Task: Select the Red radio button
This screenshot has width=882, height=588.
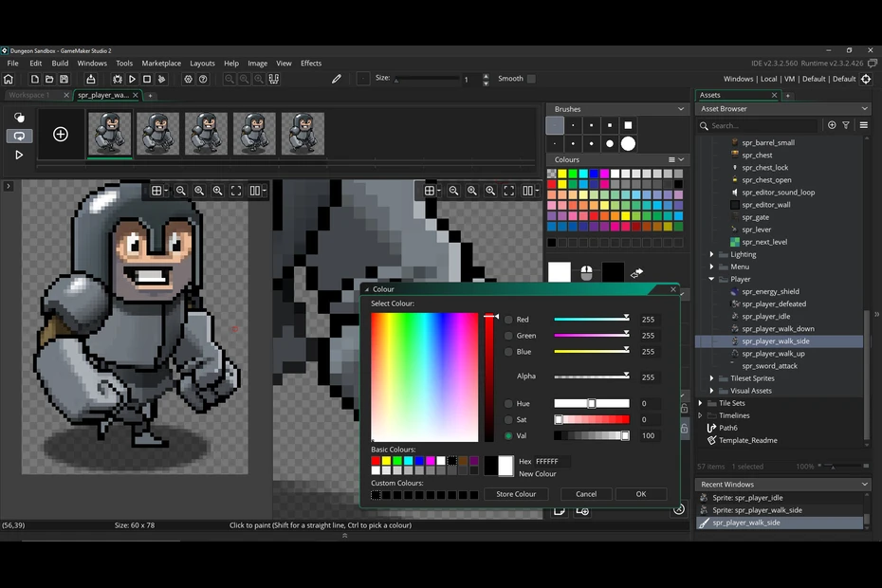Action: [x=508, y=320]
